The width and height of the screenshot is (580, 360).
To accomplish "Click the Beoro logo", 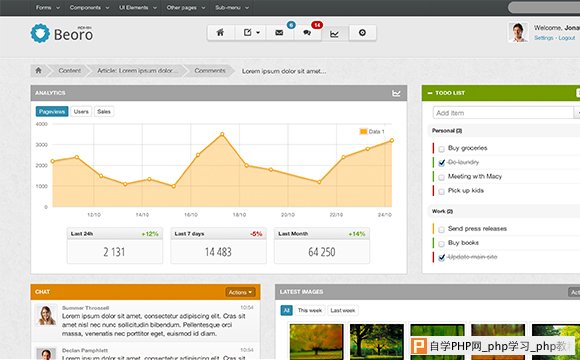I will coord(62,34).
